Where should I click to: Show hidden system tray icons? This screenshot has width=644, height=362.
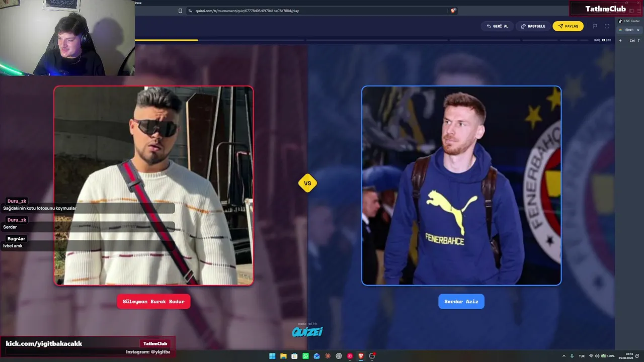[x=563, y=356]
